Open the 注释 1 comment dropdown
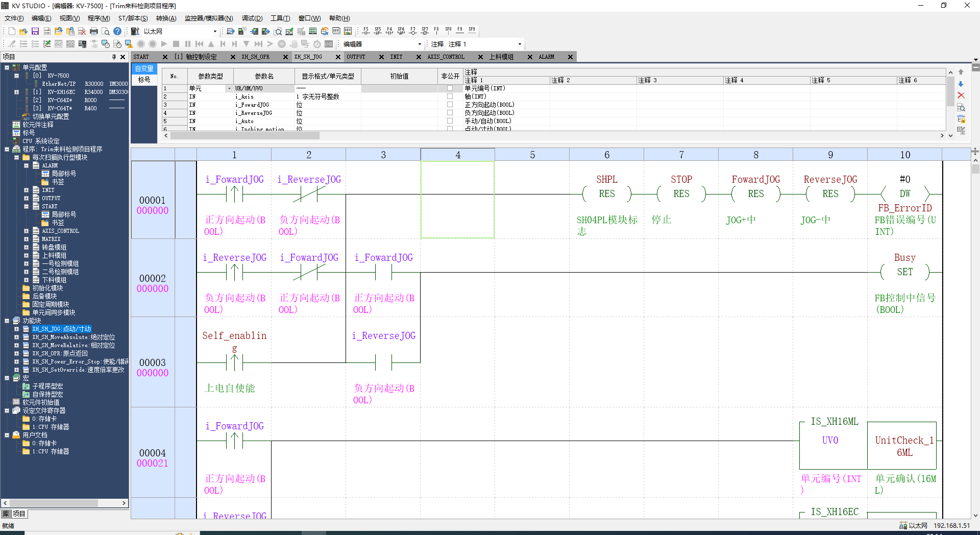The width and height of the screenshot is (980, 535). point(520,44)
